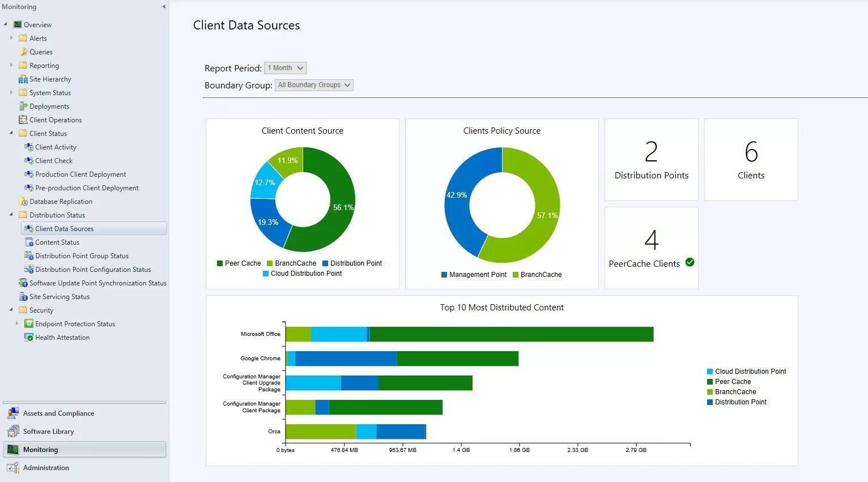Select Distribution Point Configuration Status node
Screen dimensions: 868x482
tap(93, 270)
